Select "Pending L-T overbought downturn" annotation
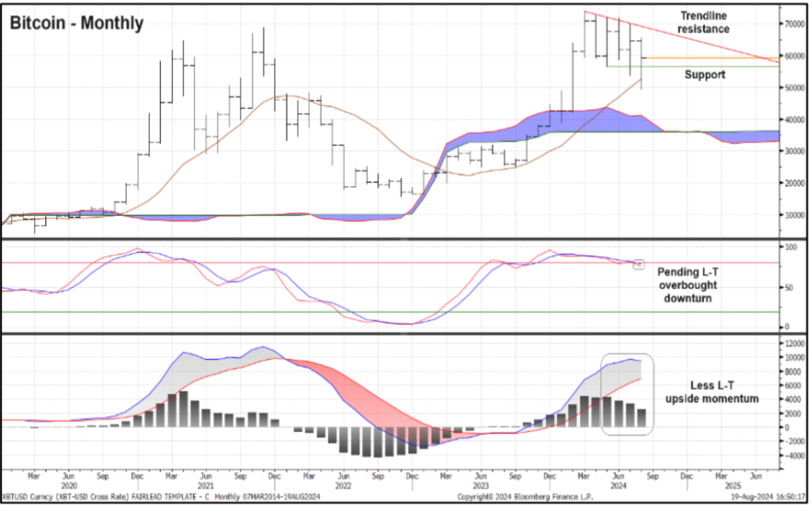Viewport: 812px width, 505px height. click(687, 285)
